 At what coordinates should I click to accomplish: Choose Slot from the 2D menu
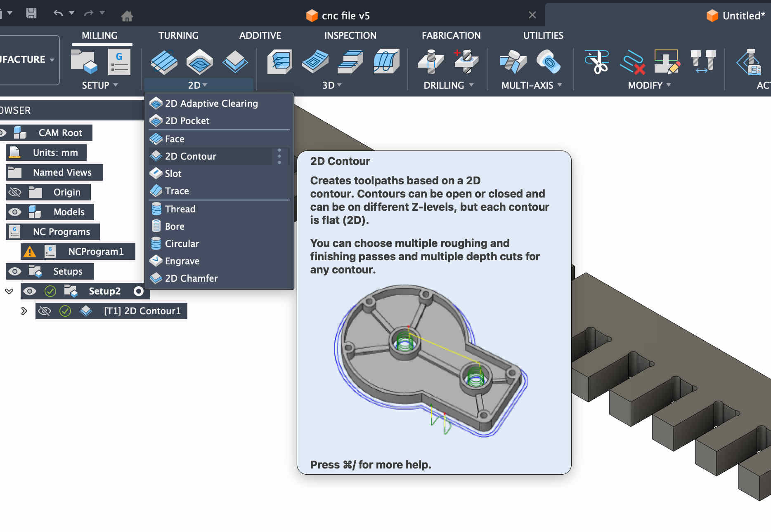219,174
